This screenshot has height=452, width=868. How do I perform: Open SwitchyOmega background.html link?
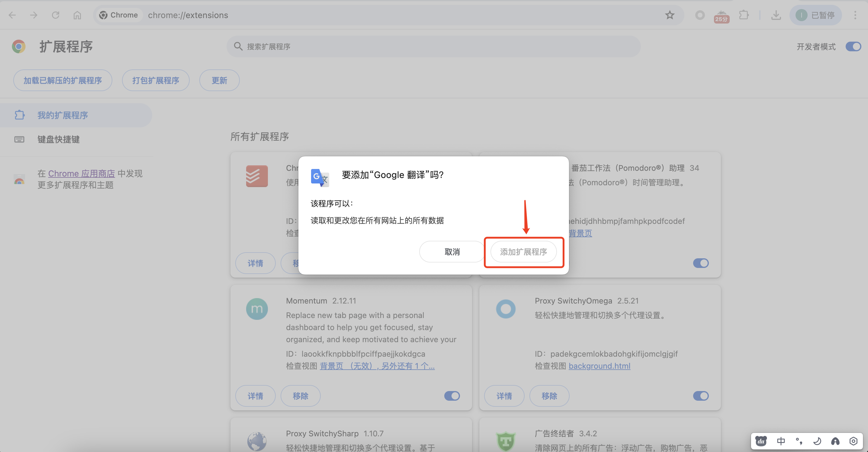coord(600,366)
